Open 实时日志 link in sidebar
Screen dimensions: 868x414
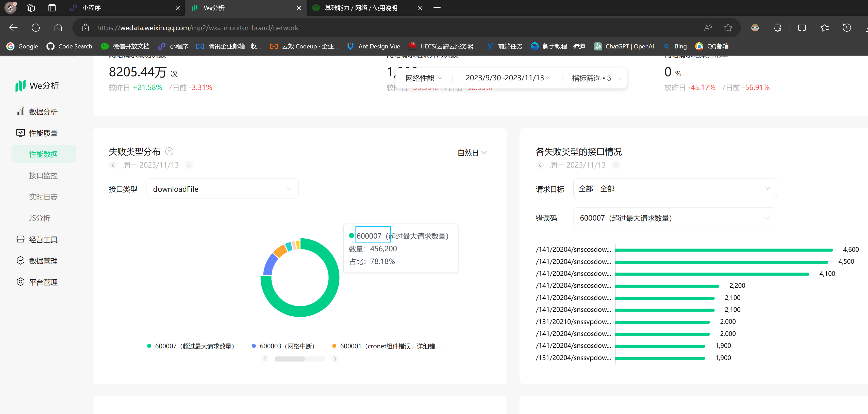point(43,197)
